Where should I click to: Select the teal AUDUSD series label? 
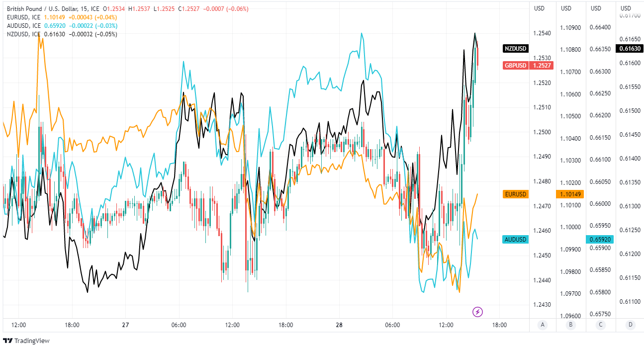(516, 239)
